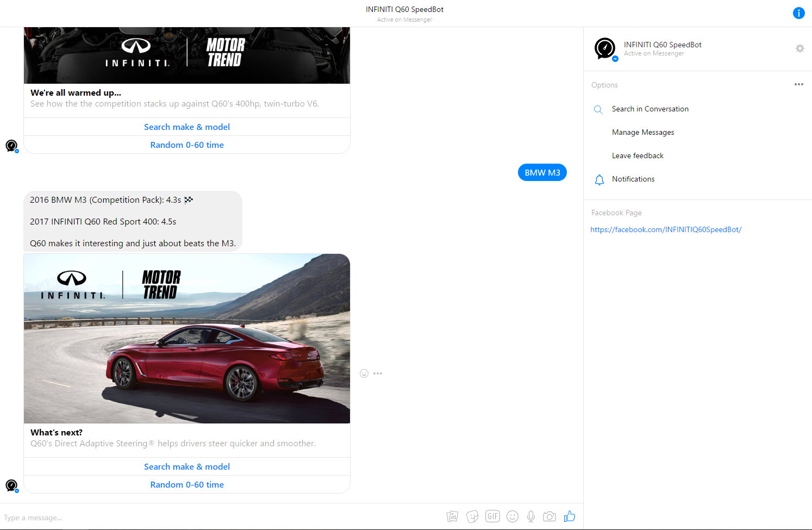Click the 2016 BMW M3 result message
This screenshot has height=530, width=812.
click(133, 221)
